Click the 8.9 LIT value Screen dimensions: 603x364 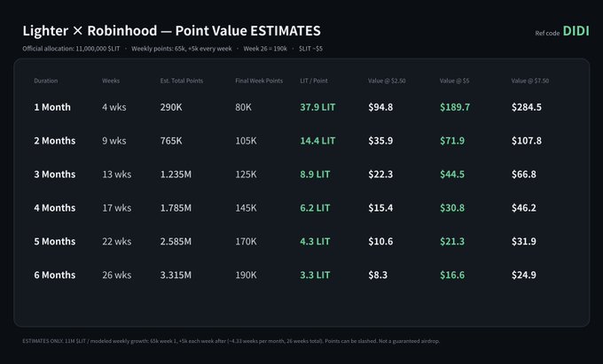pos(315,174)
